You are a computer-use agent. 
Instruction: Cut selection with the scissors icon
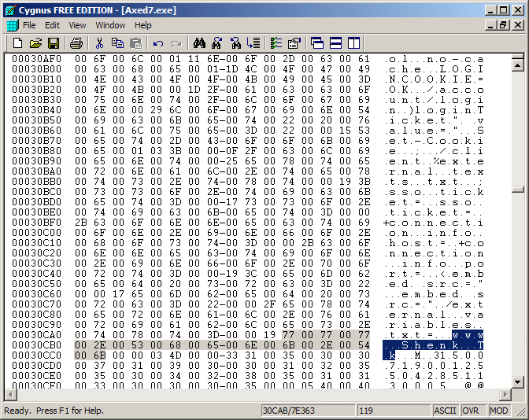[x=99, y=43]
